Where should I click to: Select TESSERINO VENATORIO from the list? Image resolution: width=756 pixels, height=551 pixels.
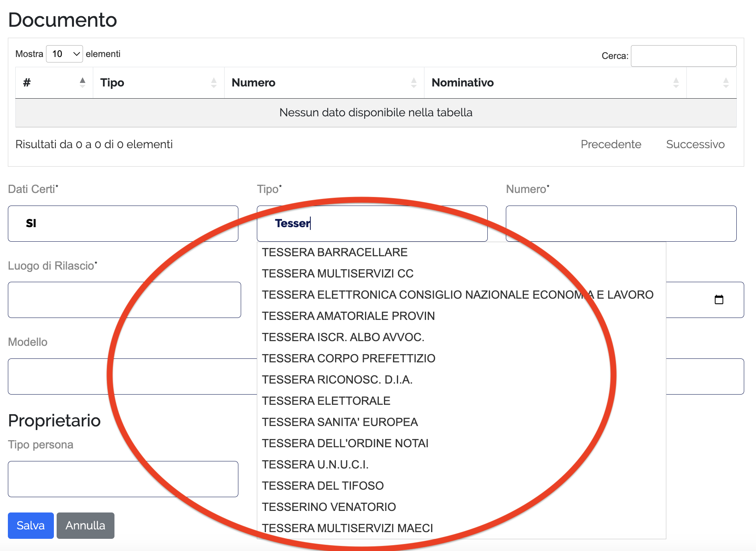pyautogui.click(x=329, y=507)
